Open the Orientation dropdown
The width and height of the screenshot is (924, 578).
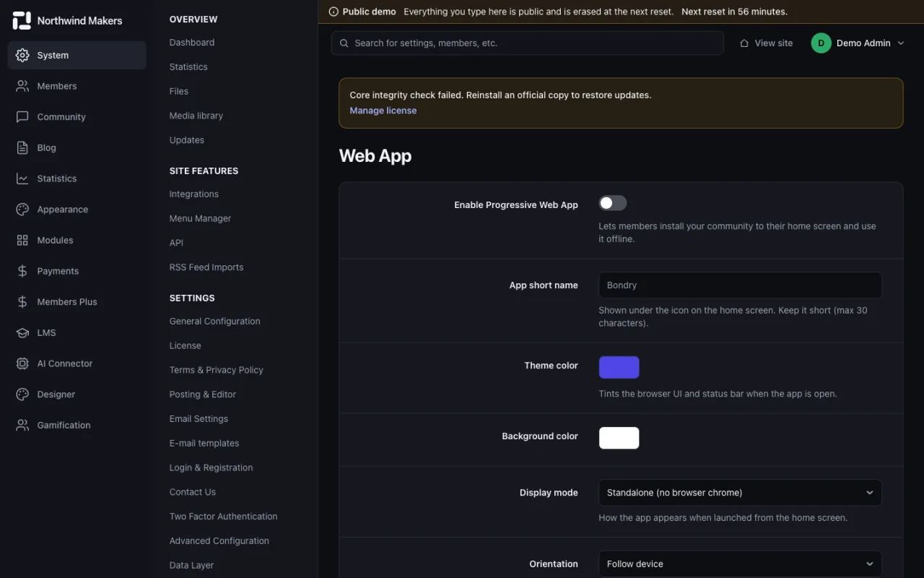[x=740, y=564]
